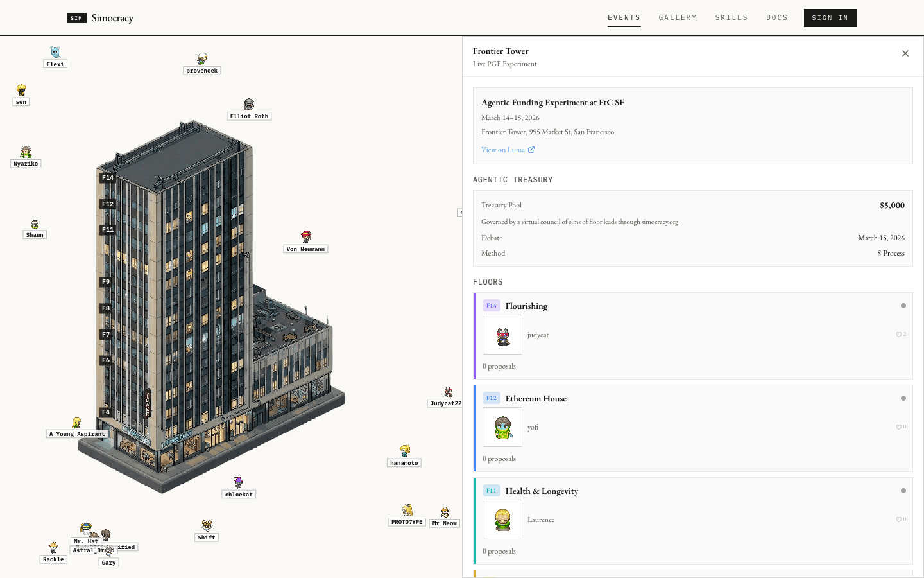
Task: Select the provencek sim avatar
Action: pos(202,59)
